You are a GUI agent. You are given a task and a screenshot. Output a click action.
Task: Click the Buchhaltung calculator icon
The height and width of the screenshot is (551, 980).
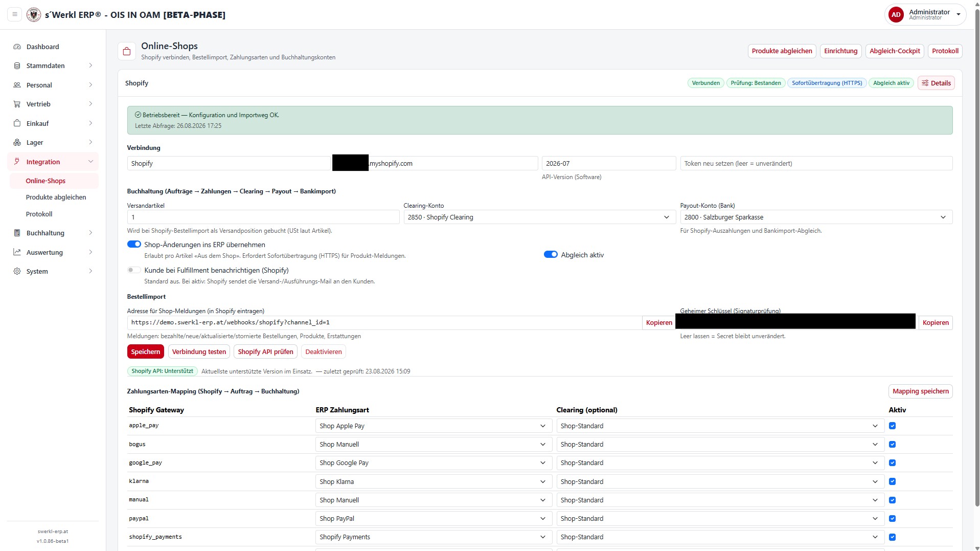17,233
